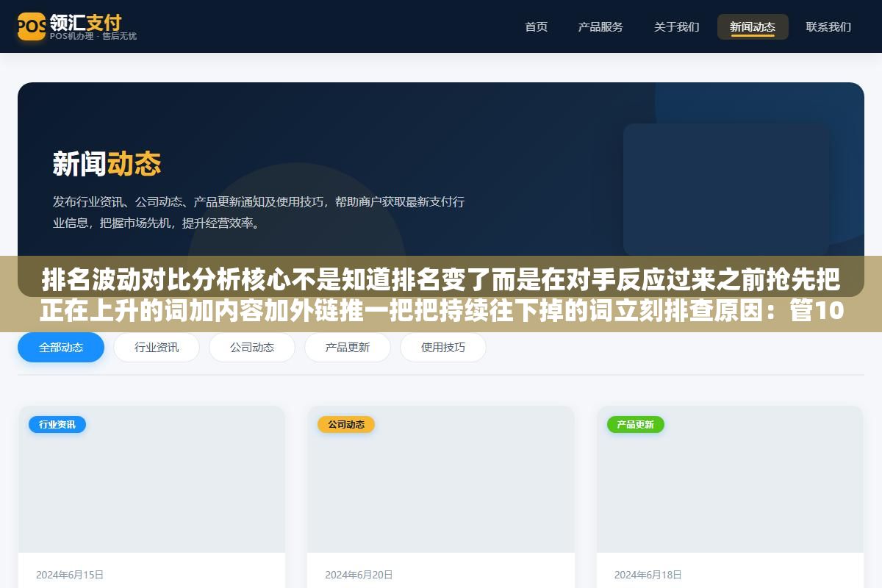Viewport: 882px width, 588px height.
Task: Filter news by 使用技巧 tab
Action: (443, 347)
